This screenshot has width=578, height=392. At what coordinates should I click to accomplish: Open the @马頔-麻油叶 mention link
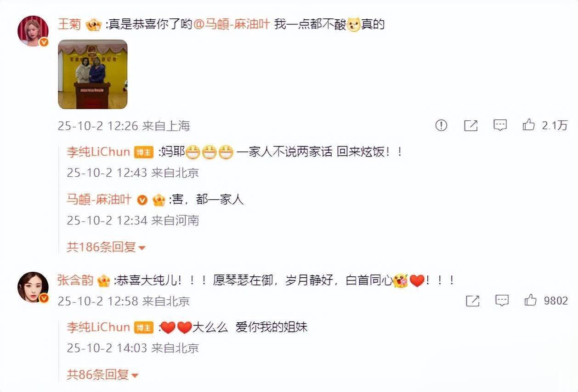click(232, 24)
